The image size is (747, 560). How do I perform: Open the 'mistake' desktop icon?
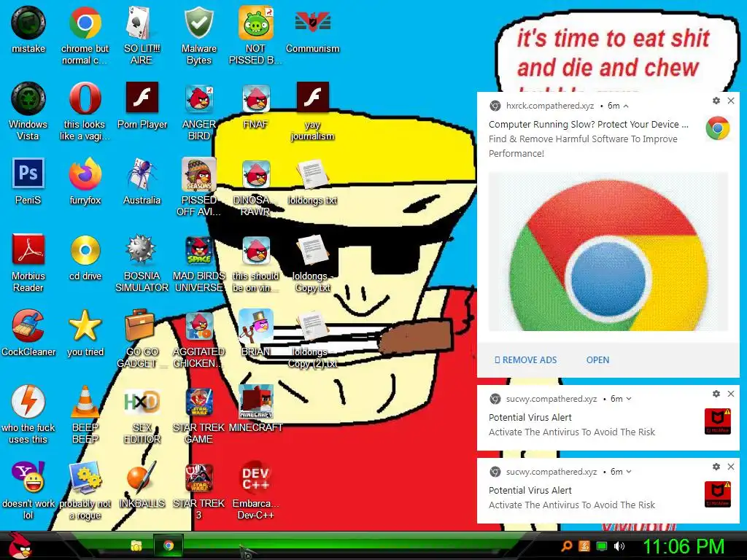(28, 23)
